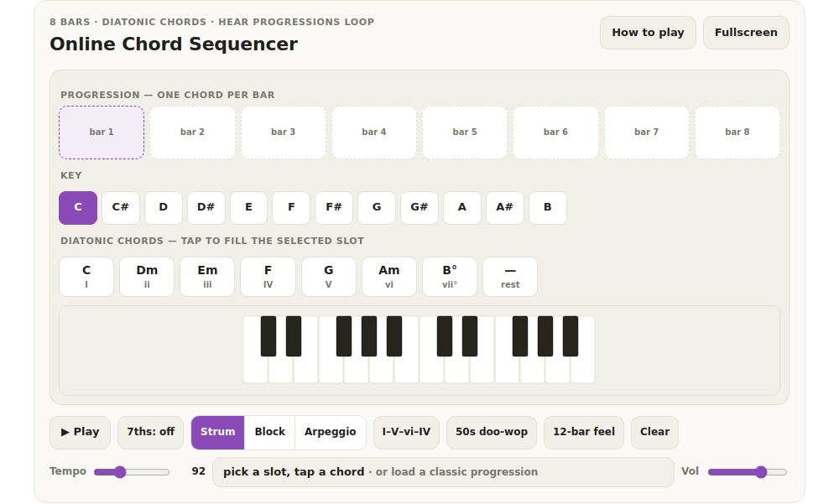Switch to Arpeggio playing style
The image size is (839, 504).
tap(330, 433)
